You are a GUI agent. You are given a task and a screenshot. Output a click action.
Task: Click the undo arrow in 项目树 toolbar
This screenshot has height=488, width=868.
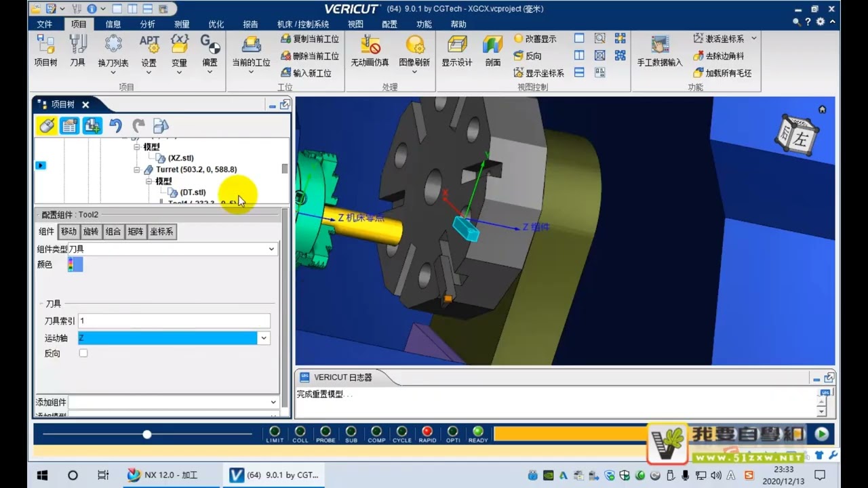pyautogui.click(x=115, y=125)
